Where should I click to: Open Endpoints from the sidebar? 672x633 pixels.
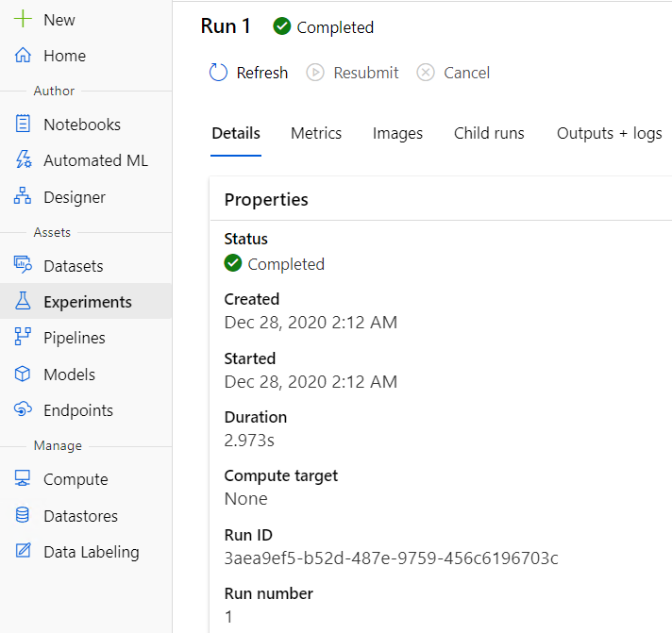point(78,410)
